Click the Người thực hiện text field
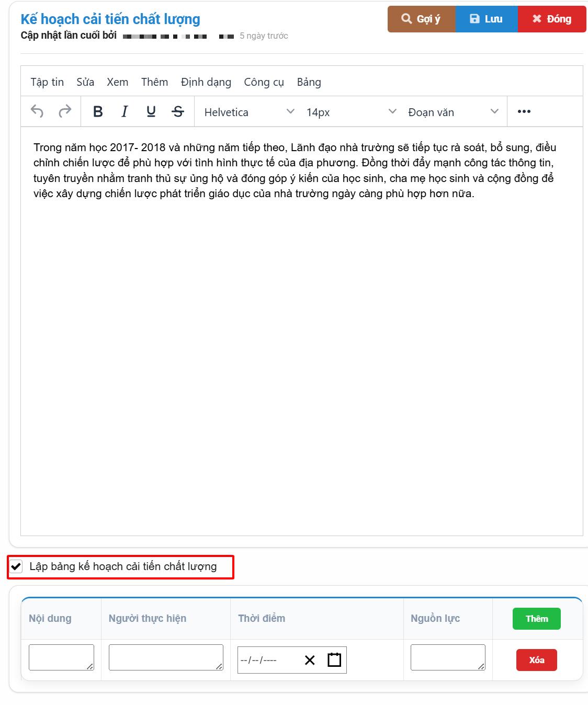588x705 pixels. [x=166, y=657]
